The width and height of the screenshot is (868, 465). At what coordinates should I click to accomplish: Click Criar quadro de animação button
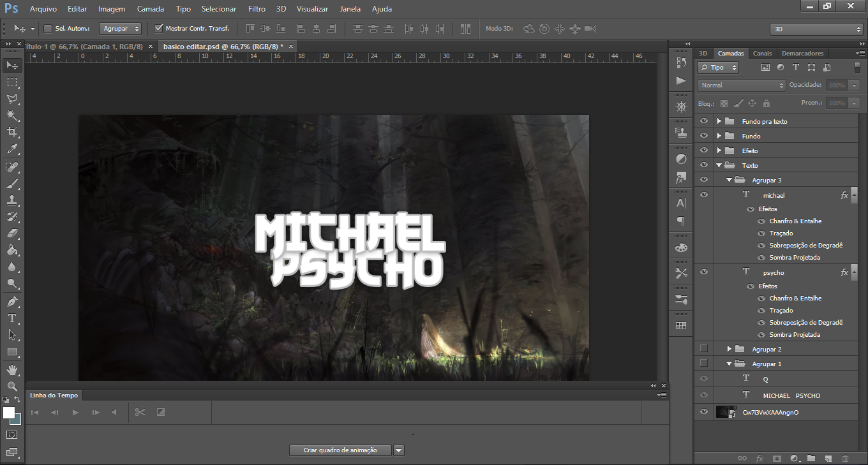(340, 450)
